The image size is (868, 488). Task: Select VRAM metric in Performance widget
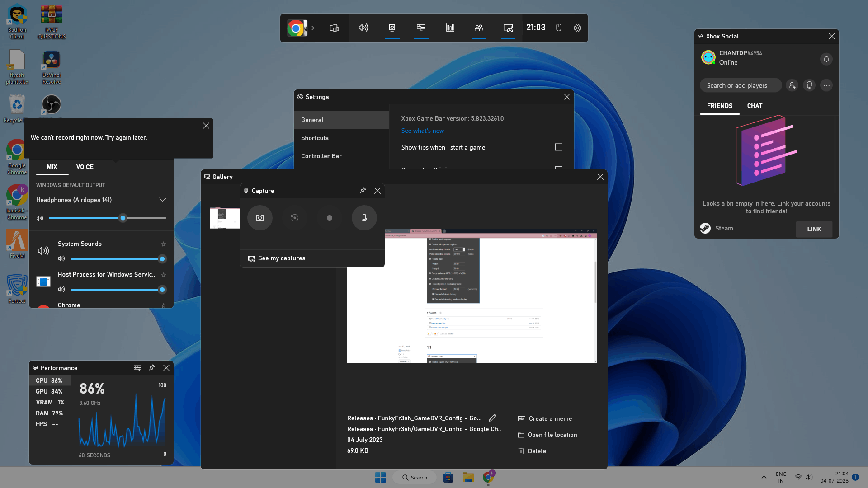click(49, 403)
